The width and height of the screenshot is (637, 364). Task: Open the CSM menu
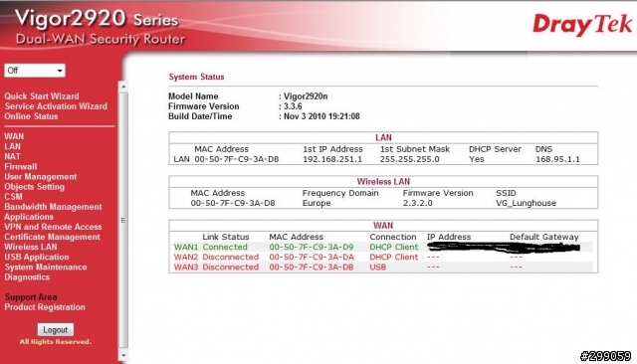tap(13, 196)
